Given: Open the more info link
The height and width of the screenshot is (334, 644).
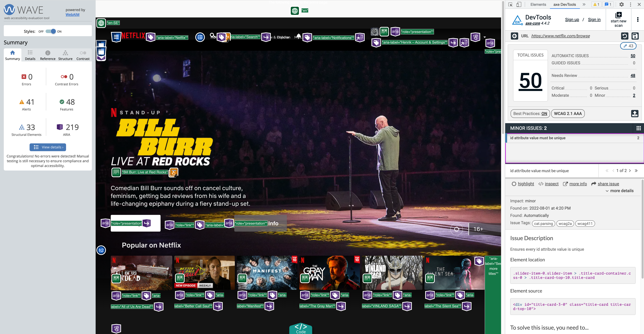Looking at the screenshot, I should (x=578, y=184).
